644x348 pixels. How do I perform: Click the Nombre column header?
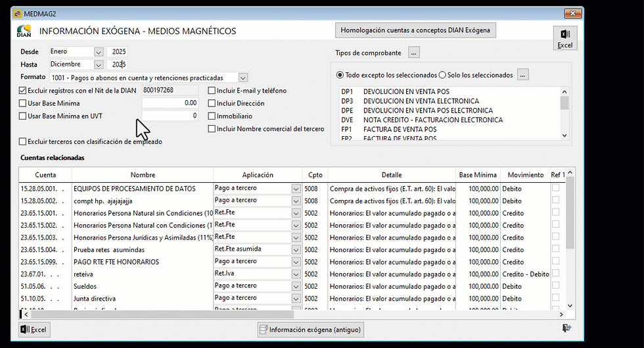point(143,175)
